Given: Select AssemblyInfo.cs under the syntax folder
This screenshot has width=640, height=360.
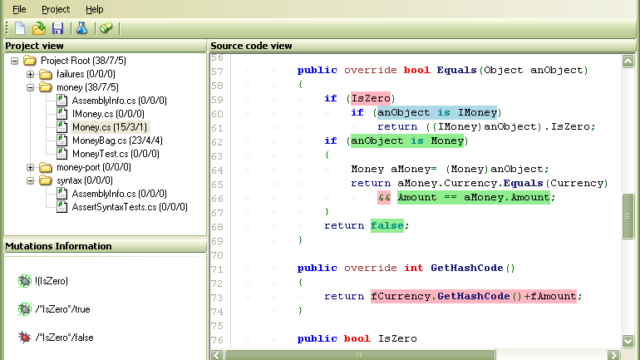Looking at the screenshot, I should point(119,193).
